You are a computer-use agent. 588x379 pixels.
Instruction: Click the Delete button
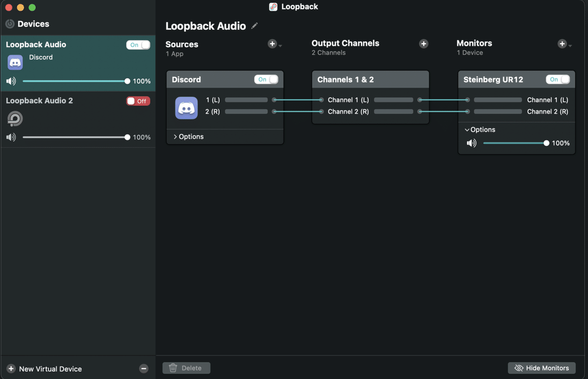point(186,368)
